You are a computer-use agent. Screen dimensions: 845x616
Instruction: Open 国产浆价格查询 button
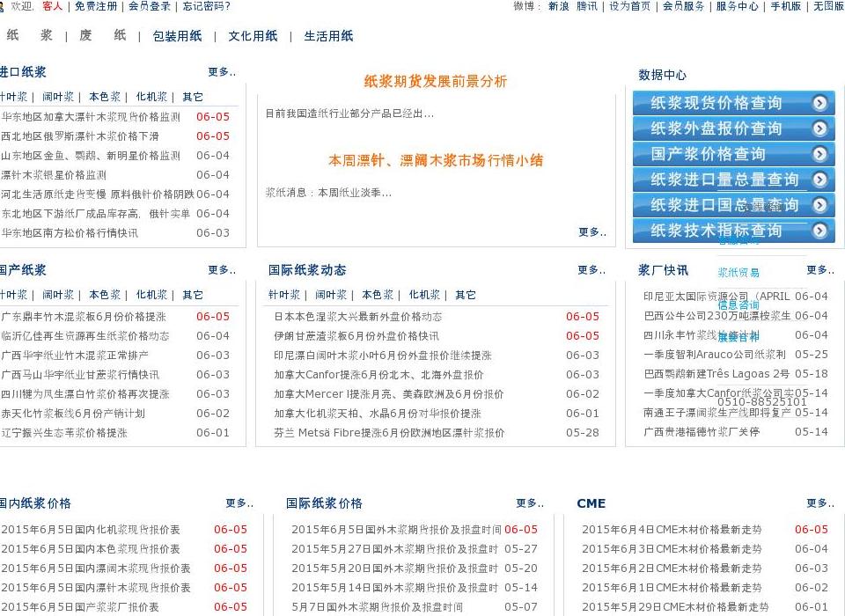point(733,154)
